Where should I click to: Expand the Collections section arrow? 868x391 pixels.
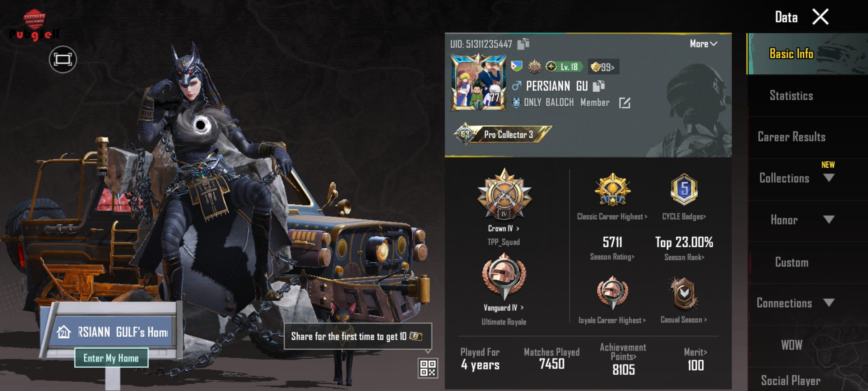pyautogui.click(x=829, y=178)
